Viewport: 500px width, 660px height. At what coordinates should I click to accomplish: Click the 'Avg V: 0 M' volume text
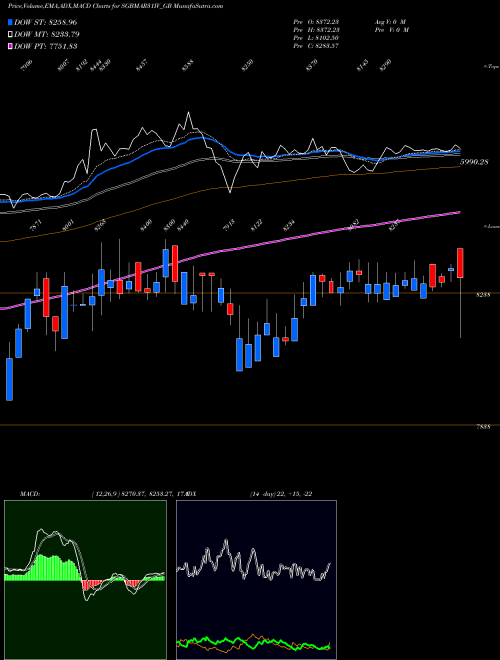tap(389, 22)
